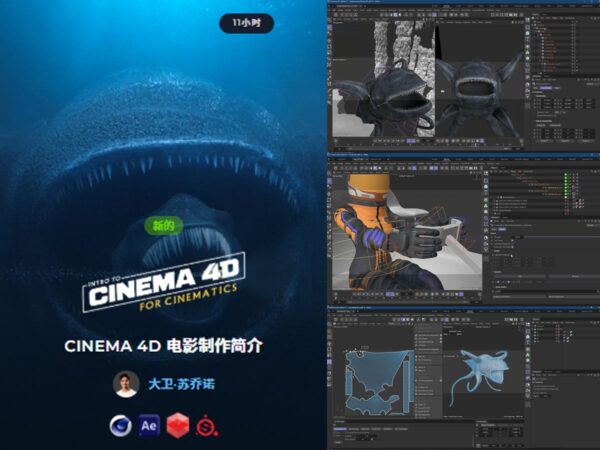The image size is (600, 450).
Task: Click the Substance Painter icon
Action: (207, 426)
